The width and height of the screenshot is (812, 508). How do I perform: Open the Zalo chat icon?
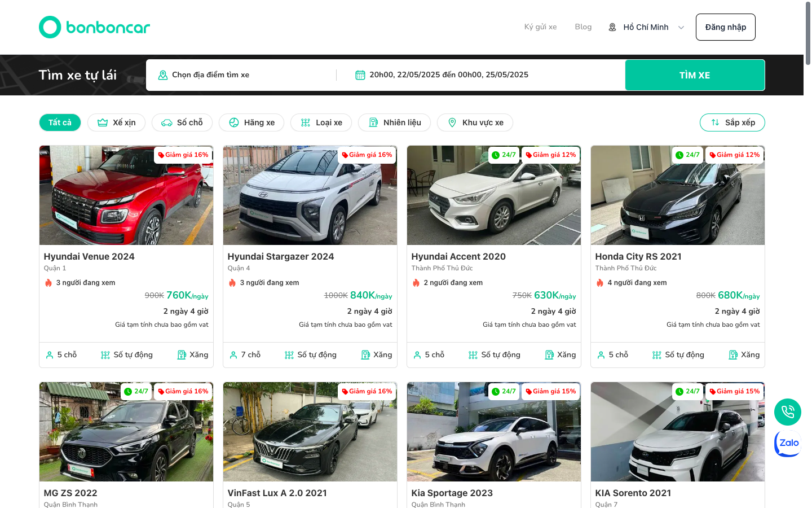click(x=788, y=443)
